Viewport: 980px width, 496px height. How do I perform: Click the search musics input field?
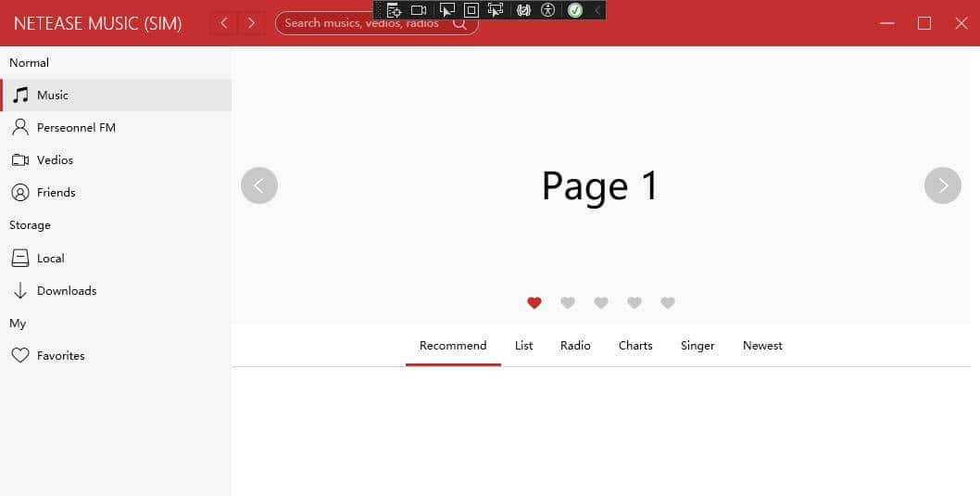coord(361,23)
